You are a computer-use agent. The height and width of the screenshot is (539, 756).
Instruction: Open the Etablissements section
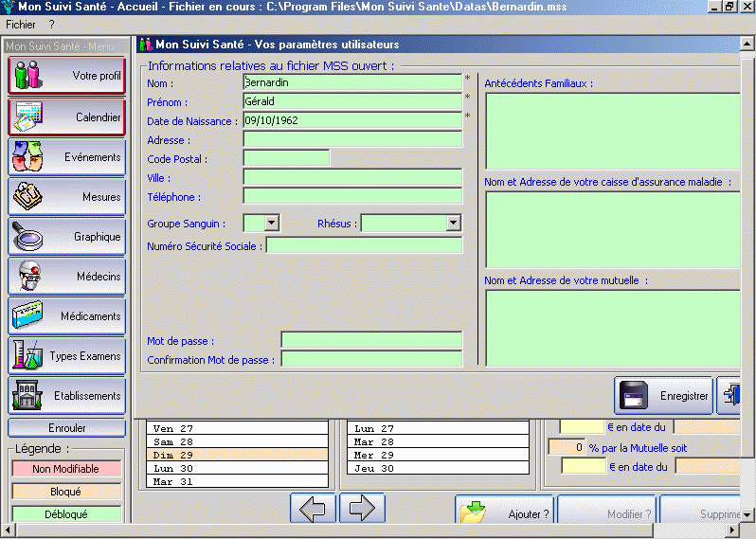(67, 396)
